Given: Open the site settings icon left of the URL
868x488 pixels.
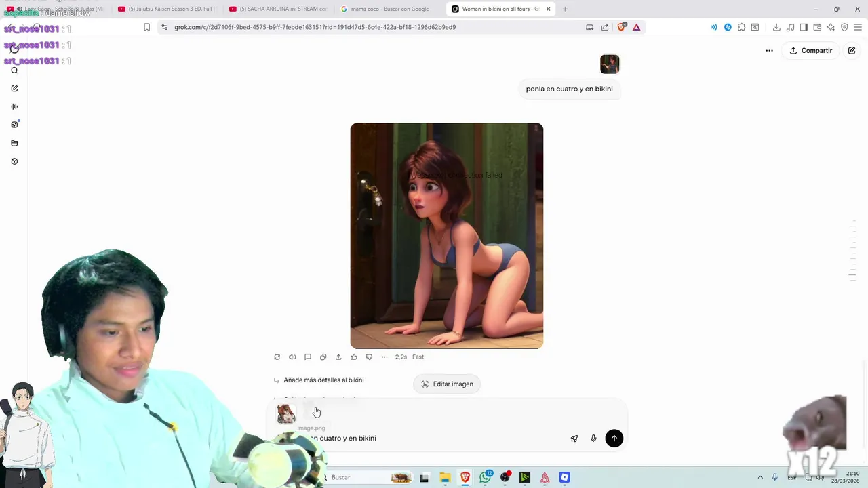Looking at the screenshot, I should 164,27.
